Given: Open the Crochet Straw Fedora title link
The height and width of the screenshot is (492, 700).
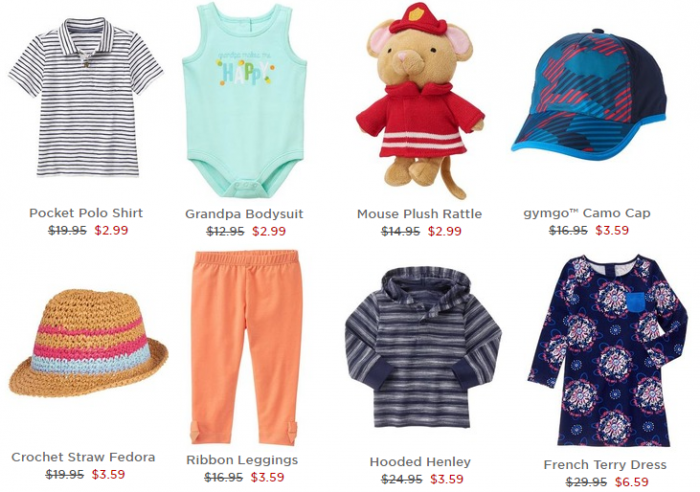Looking at the screenshot, I should (x=83, y=457).
